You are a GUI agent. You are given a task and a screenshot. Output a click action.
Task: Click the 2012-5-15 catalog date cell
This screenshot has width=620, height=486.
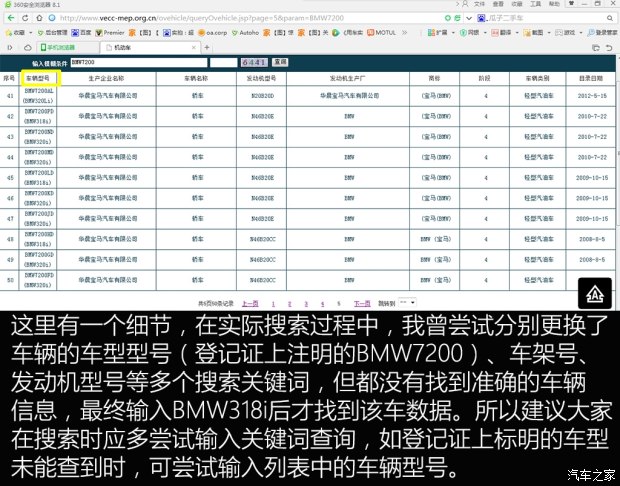pyautogui.click(x=592, y=96)
